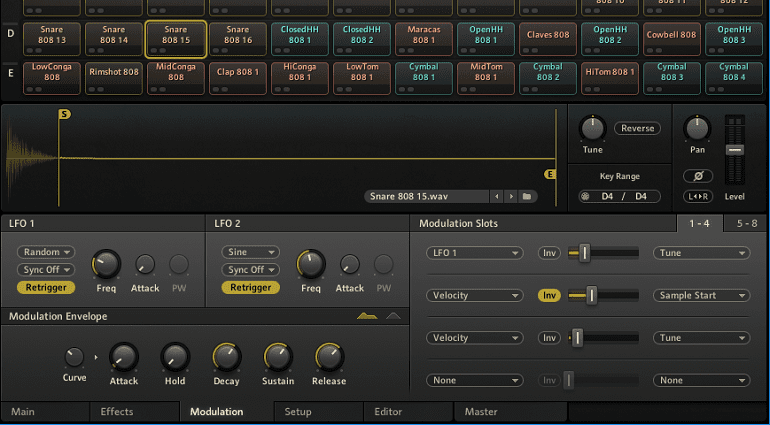Toggle Inv for the LFO 1 slot
The image size is (770, 425).
[549, 253]
